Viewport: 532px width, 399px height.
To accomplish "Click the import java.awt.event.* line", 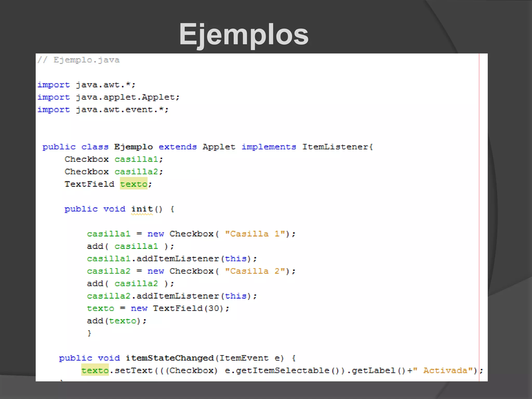I will click(103, 110).
